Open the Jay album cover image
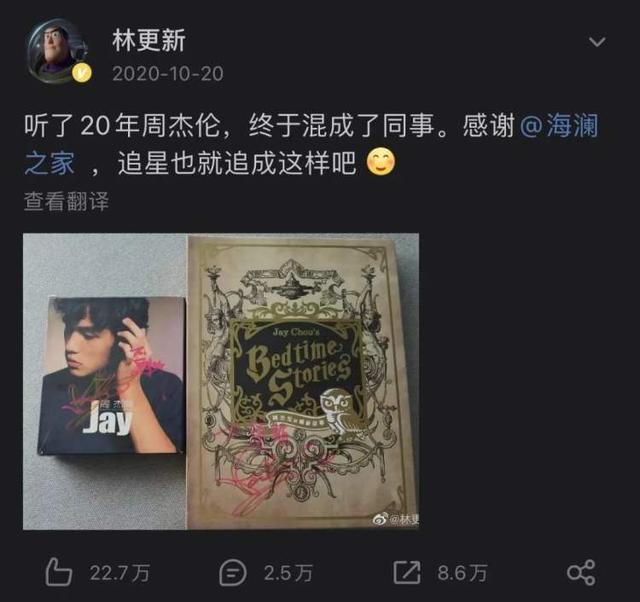The image size is (640, 602). [x=105, y=382]
